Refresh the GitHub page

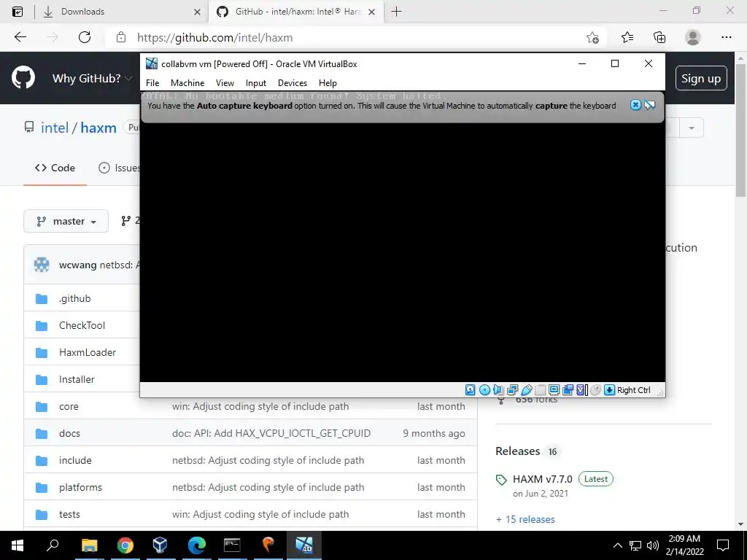(x=85, y=37)
